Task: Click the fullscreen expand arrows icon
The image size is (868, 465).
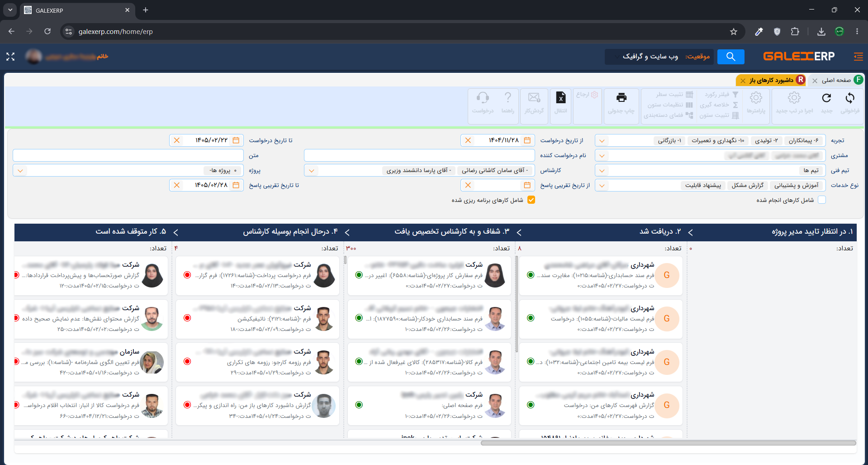Action: coord(10,57)
